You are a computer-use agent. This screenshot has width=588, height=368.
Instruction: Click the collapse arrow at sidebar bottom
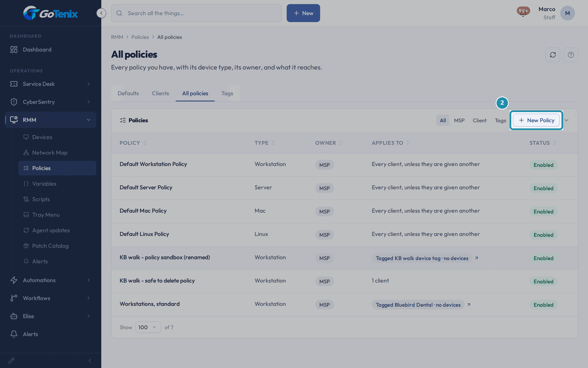tap(90, 360)
